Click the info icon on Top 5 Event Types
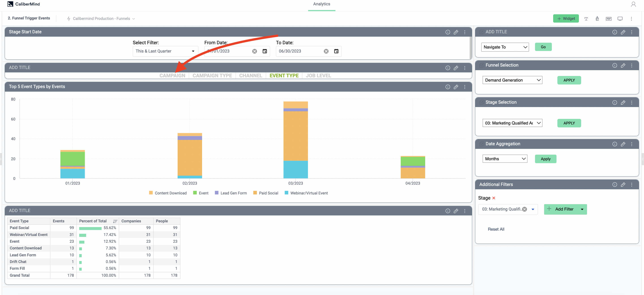644x295 pixels. point(448,86)
